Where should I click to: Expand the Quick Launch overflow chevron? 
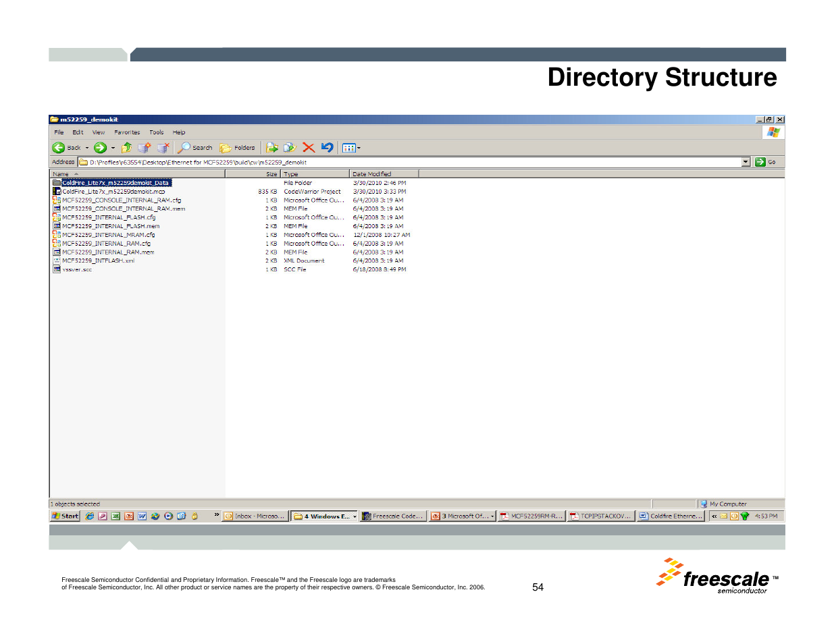[217, 515]
